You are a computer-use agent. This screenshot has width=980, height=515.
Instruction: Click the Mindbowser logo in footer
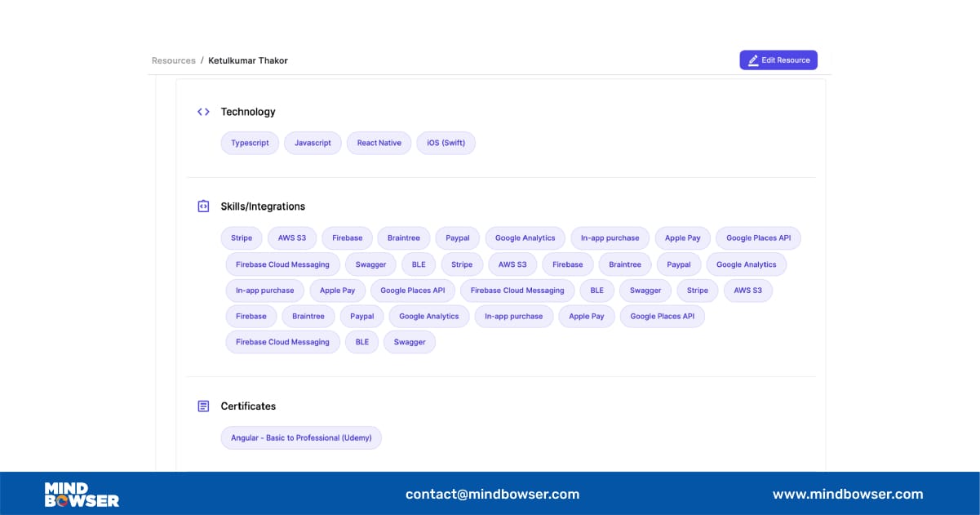point(82,494)
